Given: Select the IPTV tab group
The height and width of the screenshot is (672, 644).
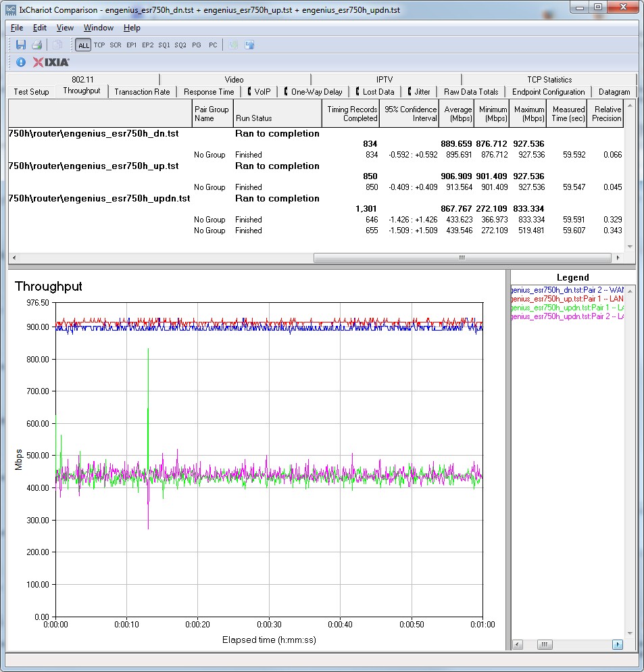Looking at the screenshot, I should [x=385, y=79].
